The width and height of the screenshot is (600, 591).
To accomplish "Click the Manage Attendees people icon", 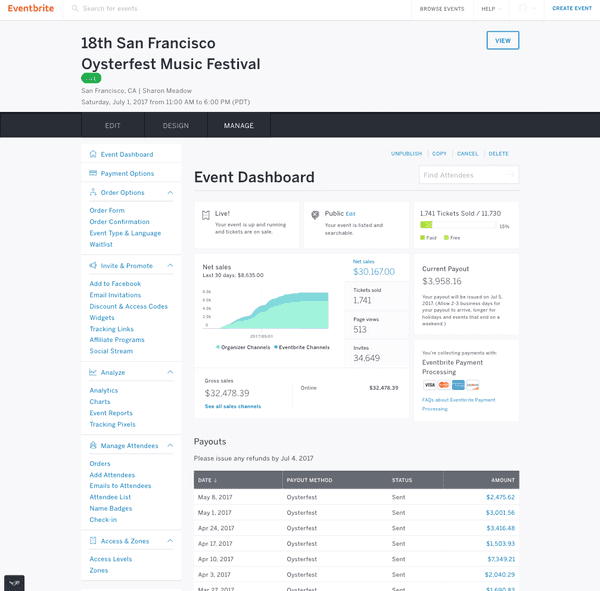I will (x=93, y=445).
